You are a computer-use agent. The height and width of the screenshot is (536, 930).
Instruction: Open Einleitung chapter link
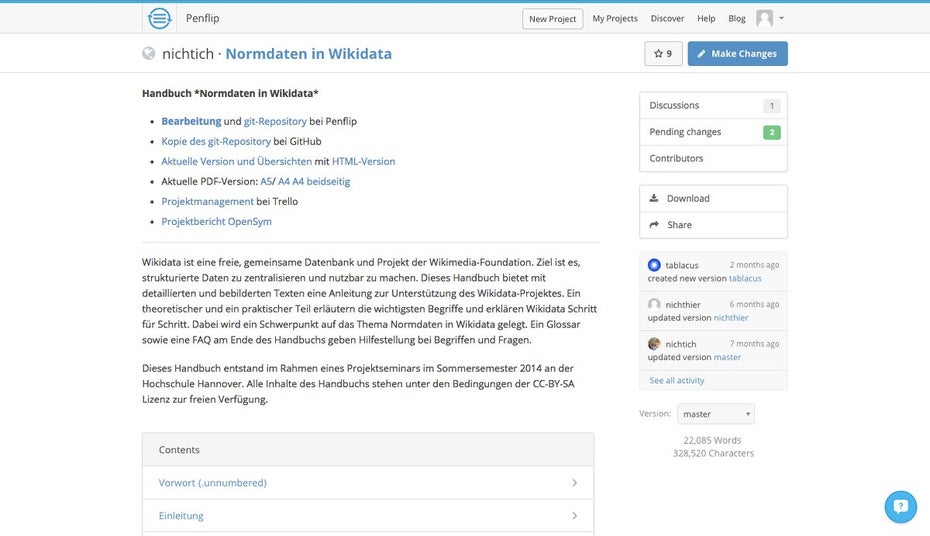tap(181, 516)
